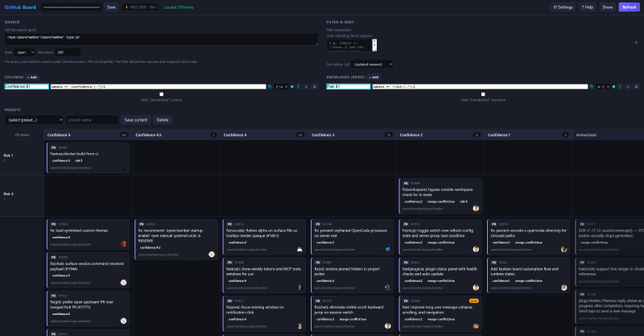Click the Max items input field
Screen dimensions: 644x336
[x=68, y=52]
